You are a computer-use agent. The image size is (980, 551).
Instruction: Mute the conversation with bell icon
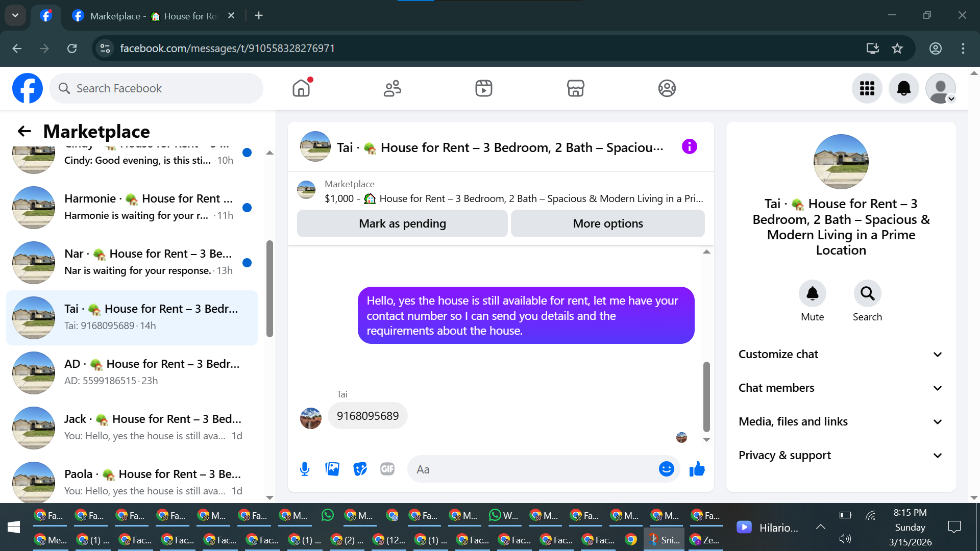[x=812, y=293]
